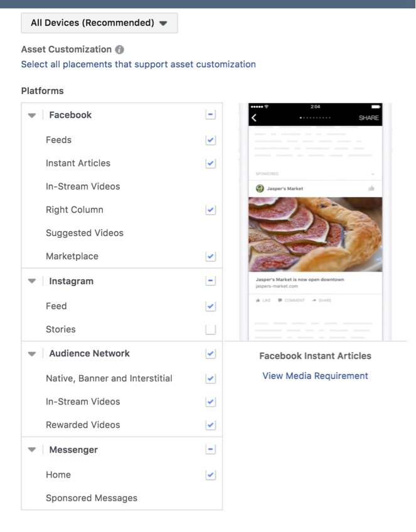This screenshot has width=416, height=532.
Task: Select the Sponsored Messages placement row
Action: [x=92, y=498]
